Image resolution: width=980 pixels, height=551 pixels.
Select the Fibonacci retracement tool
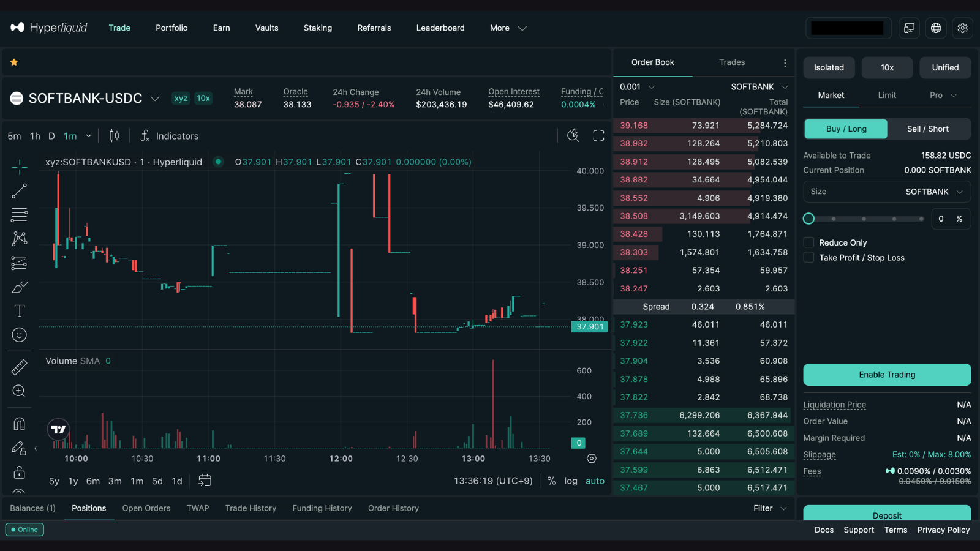[19, 215]
